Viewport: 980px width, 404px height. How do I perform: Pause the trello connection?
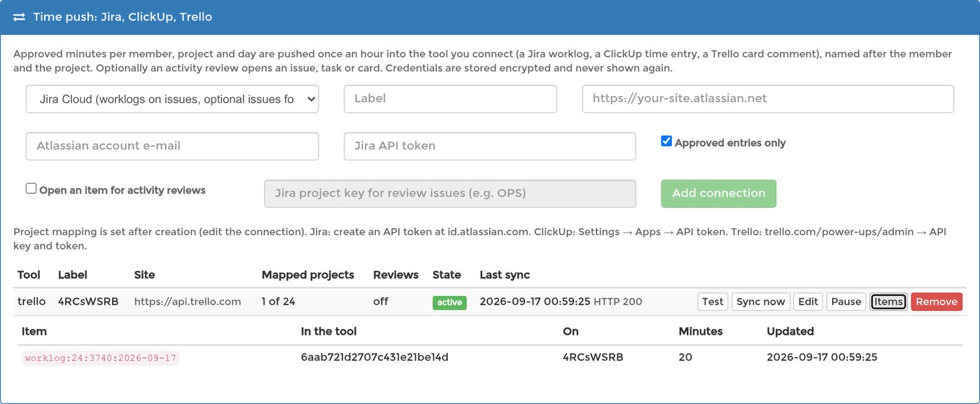pos(846,302)
